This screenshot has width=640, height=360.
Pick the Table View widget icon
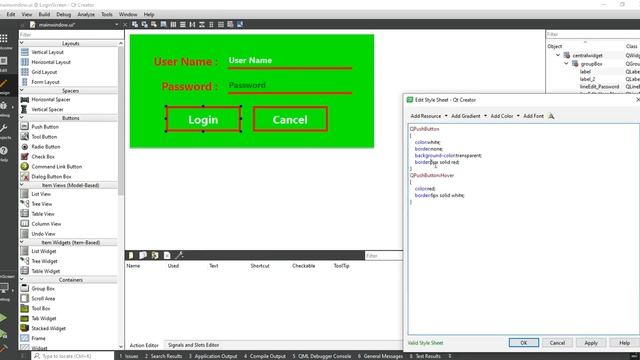pos(24,213)
